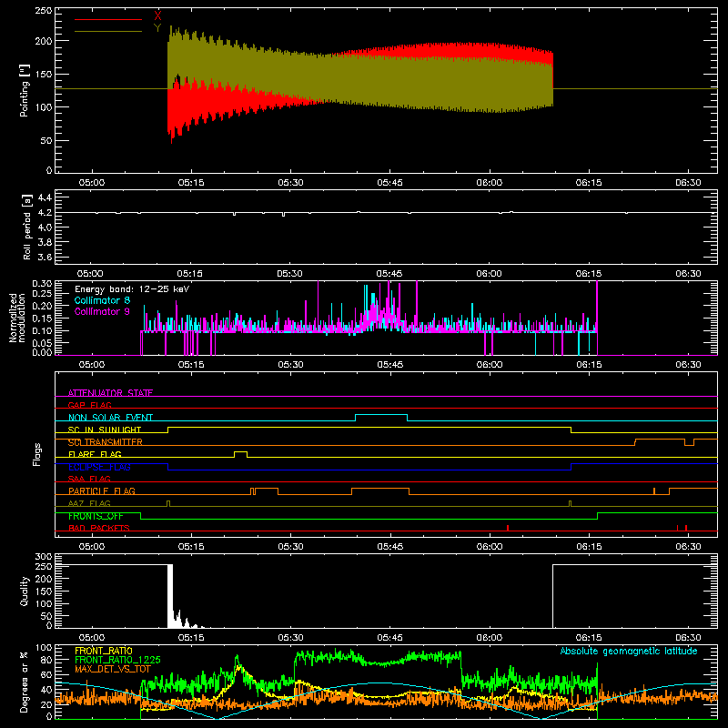Click the ATTENUATOR_STATE flag label

click(x=110, y=393)
